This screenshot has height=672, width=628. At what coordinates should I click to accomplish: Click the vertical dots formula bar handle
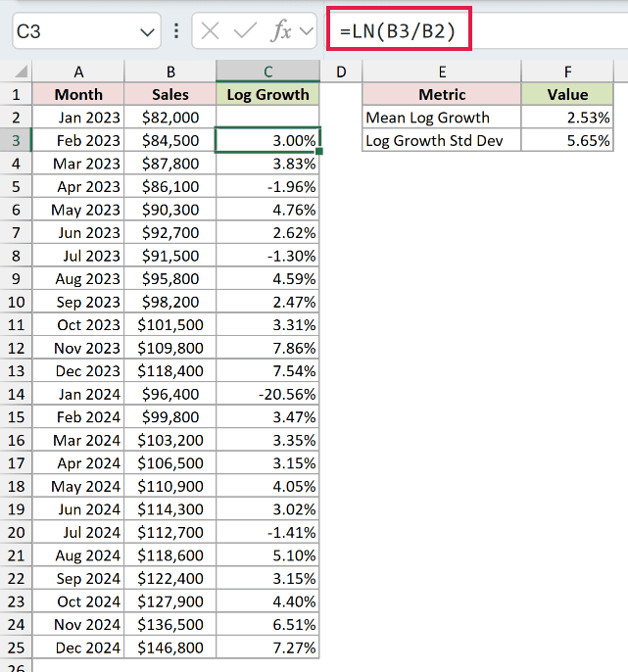[x=176, y=31]
